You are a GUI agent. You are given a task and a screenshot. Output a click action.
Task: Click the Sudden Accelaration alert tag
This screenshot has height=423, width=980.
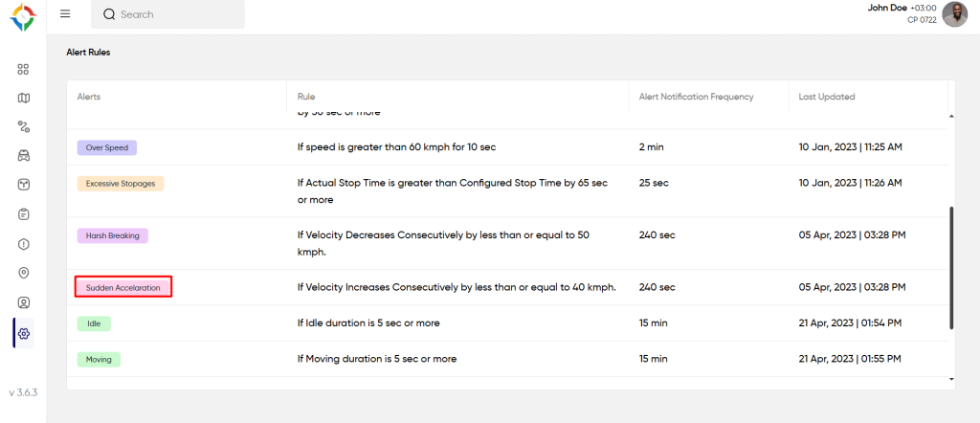tap(123, 287)
